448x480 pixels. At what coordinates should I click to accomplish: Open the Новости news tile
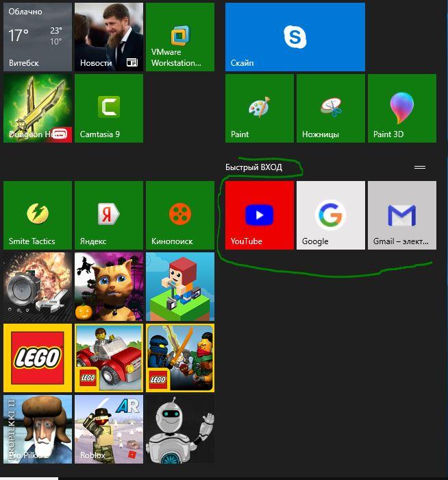(109, 37)
